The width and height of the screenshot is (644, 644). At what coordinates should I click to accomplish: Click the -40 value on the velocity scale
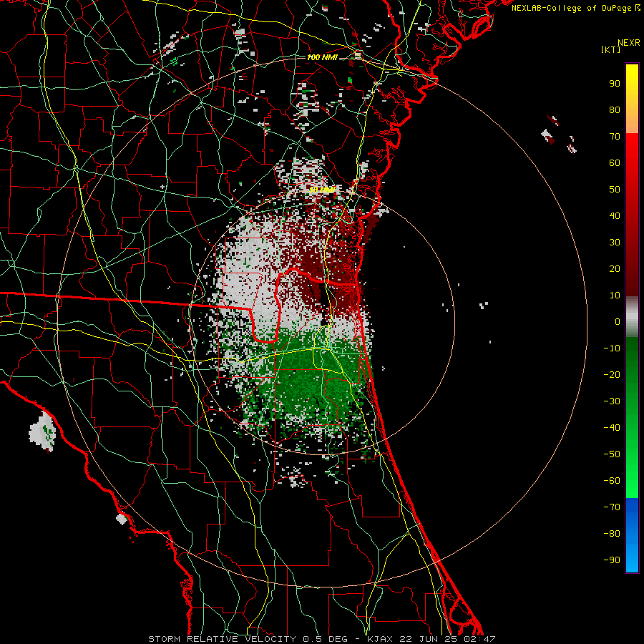coord(612,428)
